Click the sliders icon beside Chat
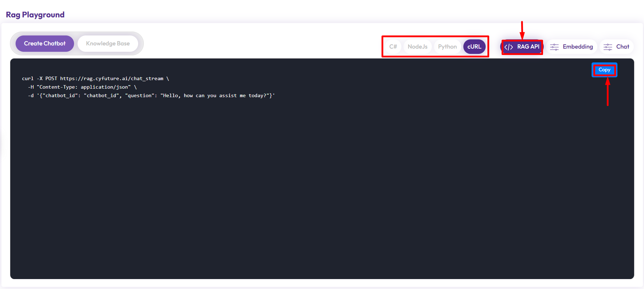The image size is (644, 289). 608,47
